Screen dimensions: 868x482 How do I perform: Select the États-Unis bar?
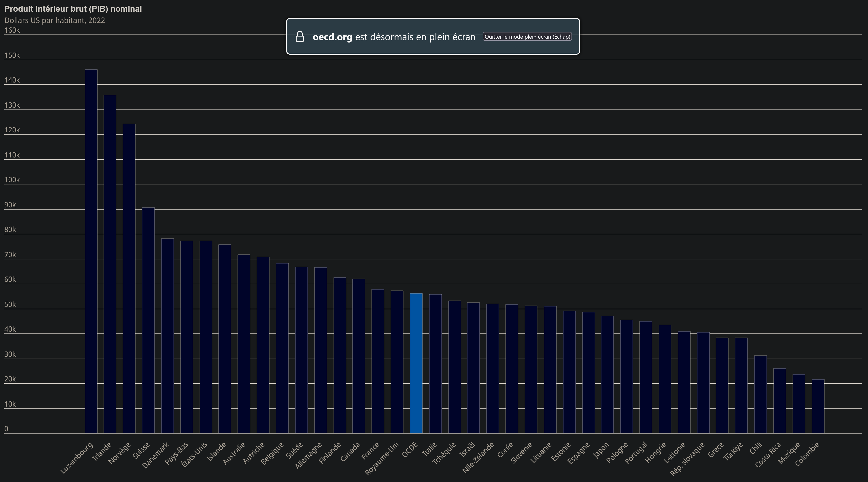coord(206,337)
